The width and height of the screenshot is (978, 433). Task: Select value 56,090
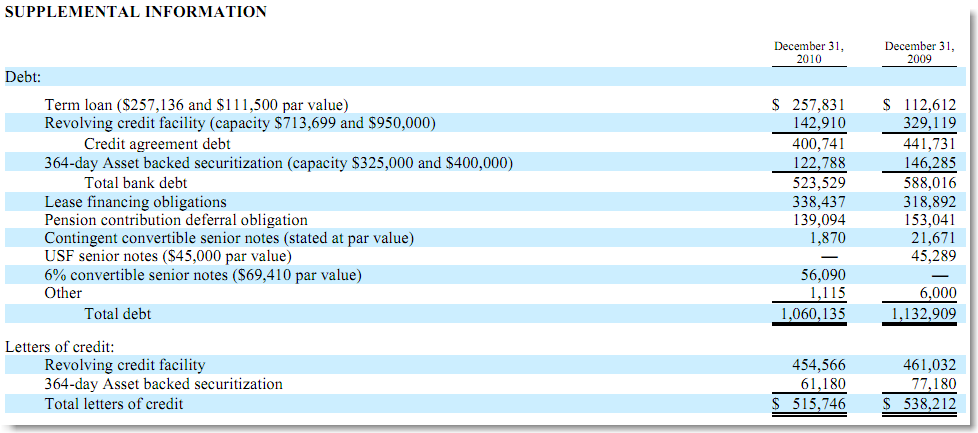[823, 275]
